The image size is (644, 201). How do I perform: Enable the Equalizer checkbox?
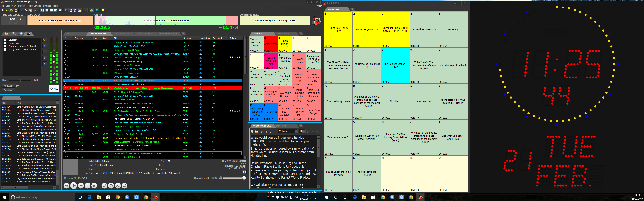pyautogui.click(x=5, y=40)
